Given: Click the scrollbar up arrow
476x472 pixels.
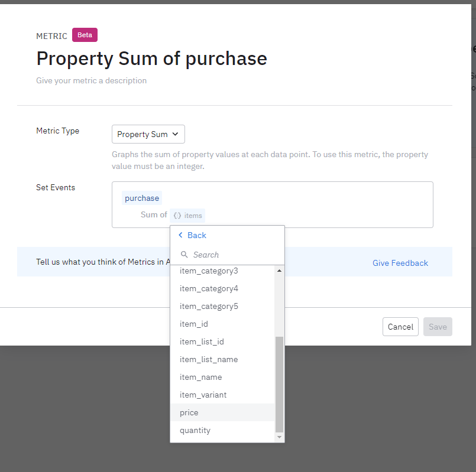Looking at the screenshot, I should (280, 271).
